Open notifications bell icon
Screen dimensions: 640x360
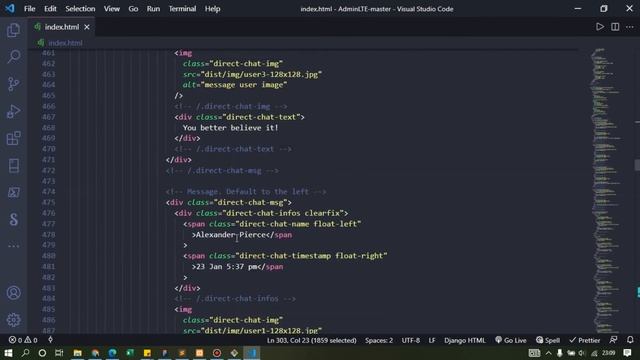(x=630, y=340)
